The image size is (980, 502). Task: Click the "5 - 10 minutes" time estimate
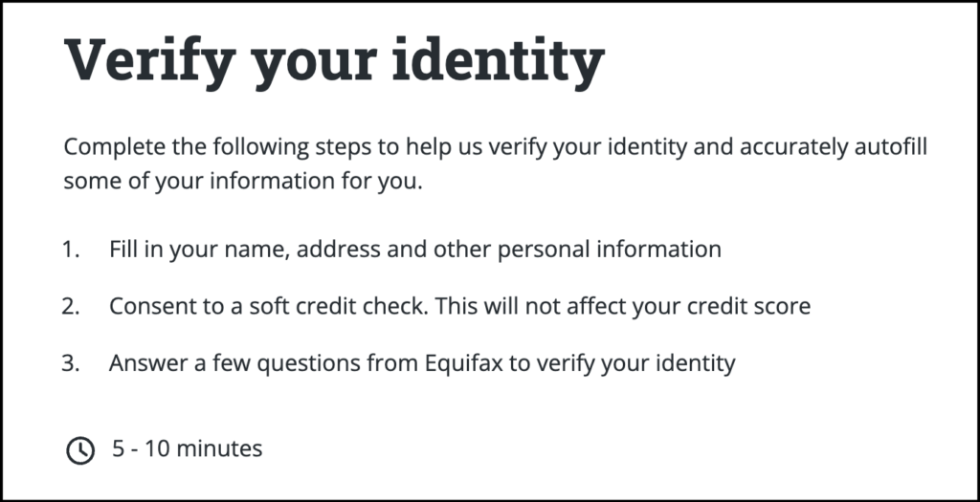point(188,448)
